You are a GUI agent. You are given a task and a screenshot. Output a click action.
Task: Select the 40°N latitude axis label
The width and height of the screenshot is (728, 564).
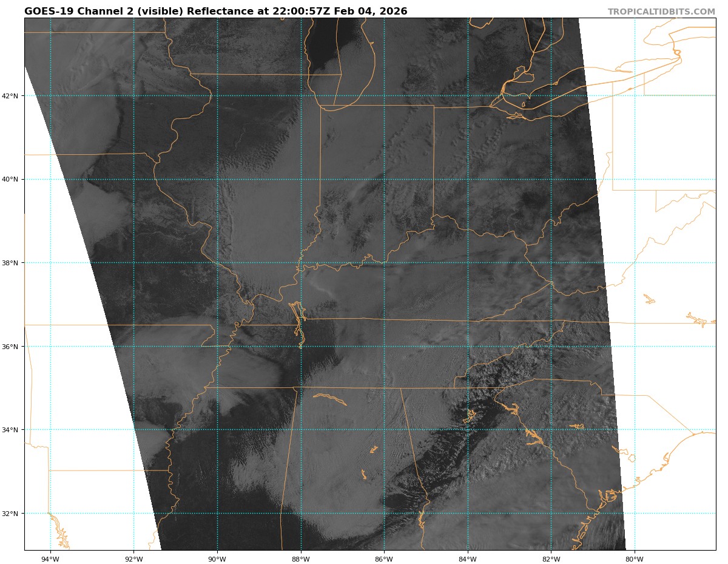[x=13, y=180]
